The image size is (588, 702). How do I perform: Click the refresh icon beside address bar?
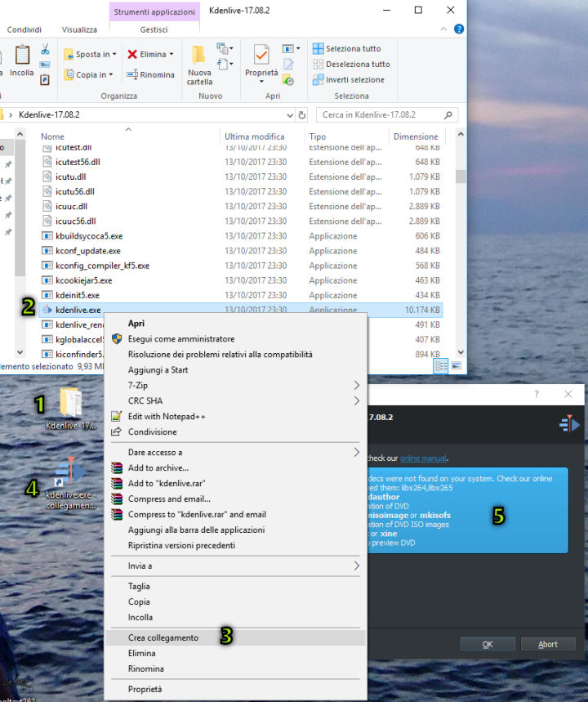(x=302, y=115)
